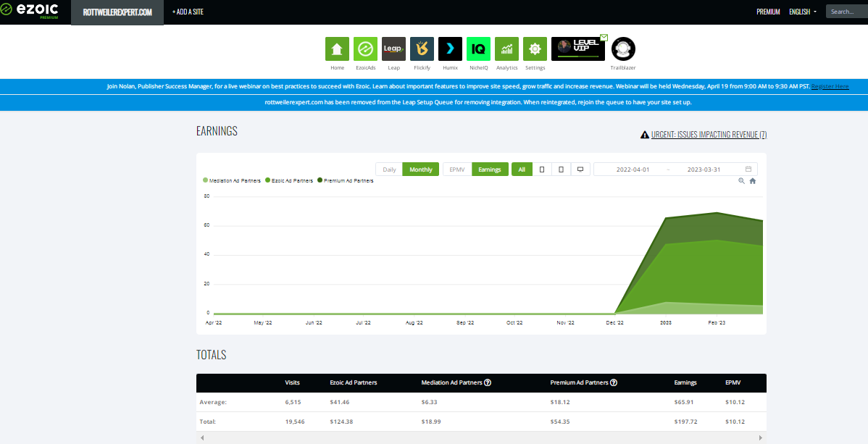Click the Earnings column header
Image resolution: width=868 pixels, height=444 pixels.
pos(685,382)
